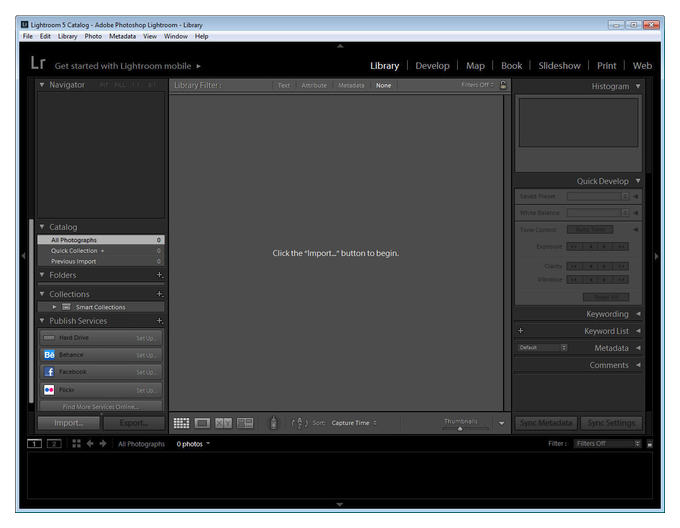
Task: Click the Behance service icon
Action: pyautogui.click(x=49, y=355)
